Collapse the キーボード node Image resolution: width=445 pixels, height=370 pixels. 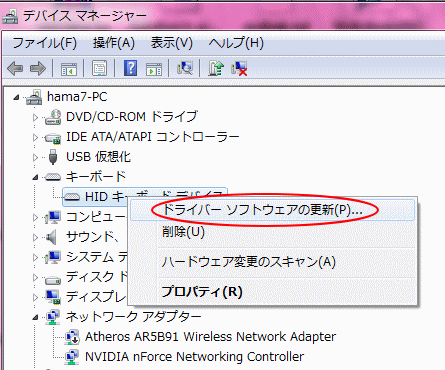(x=35, y=177)
